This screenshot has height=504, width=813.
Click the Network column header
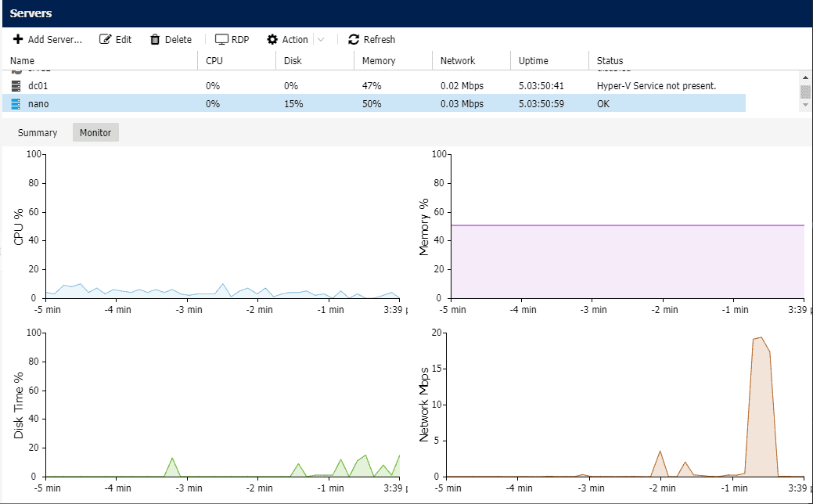tap(458, 60)
